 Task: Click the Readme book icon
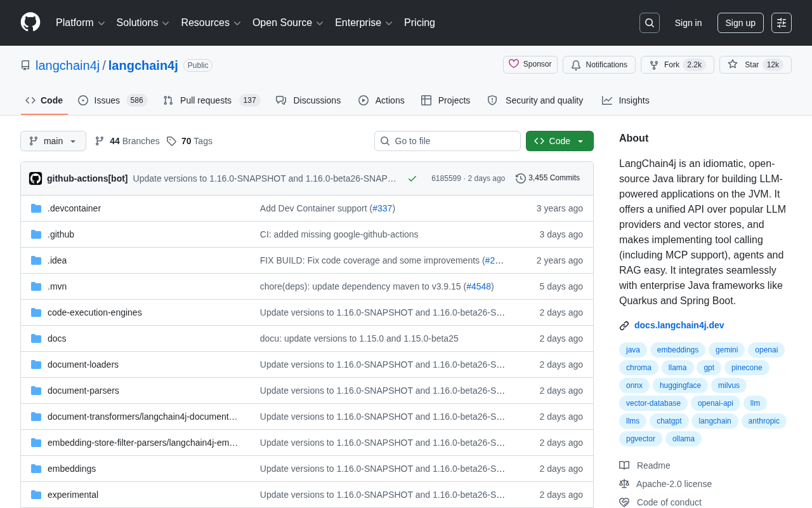click(624, 465)
